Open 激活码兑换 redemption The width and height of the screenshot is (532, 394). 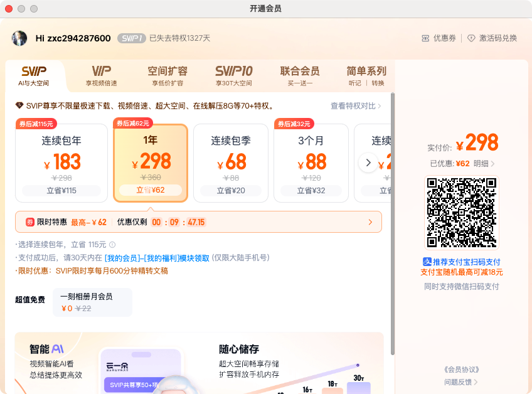[x=492, y=38]
